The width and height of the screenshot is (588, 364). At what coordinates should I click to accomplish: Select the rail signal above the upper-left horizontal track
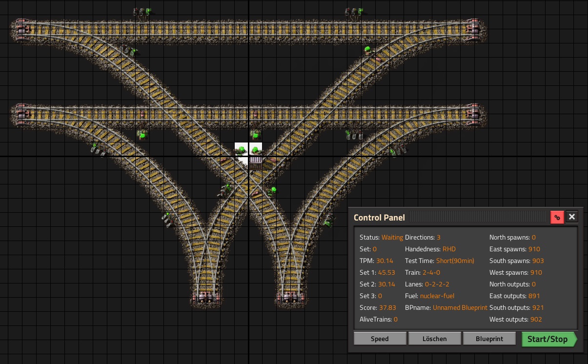click(x=142, y=13)
